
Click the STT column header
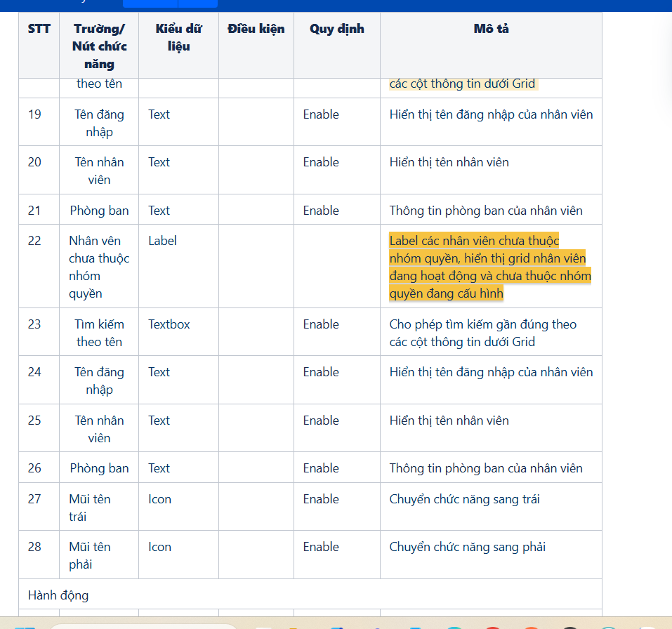pyautogui.click(x=39, y=29)
